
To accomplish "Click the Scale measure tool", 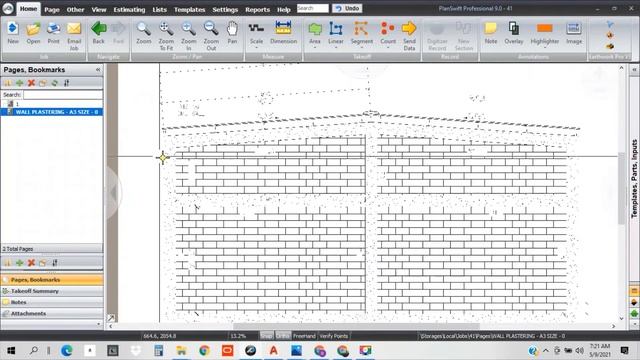I will [x=256, y=33].
